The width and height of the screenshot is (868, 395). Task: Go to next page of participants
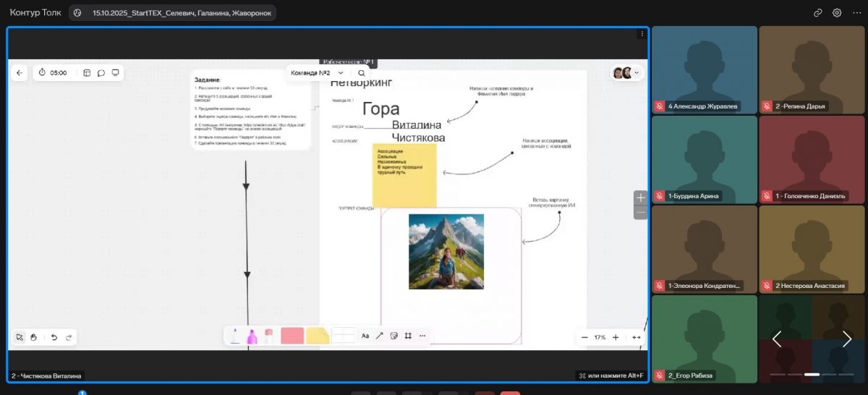pos(847,339)
